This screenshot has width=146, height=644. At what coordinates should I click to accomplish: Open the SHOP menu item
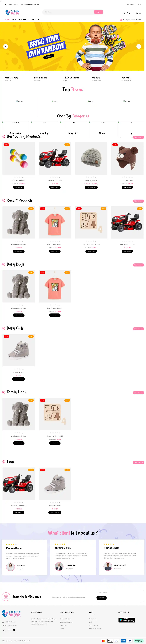(14, 20)
